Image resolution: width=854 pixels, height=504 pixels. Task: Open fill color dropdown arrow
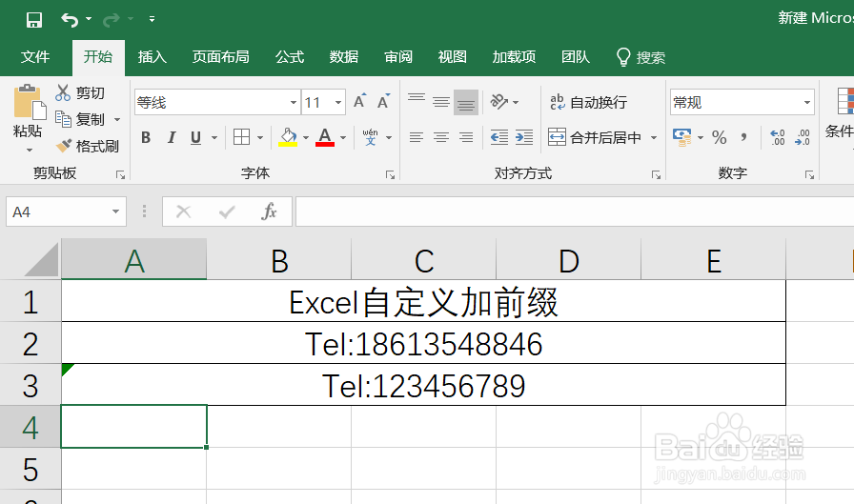306,138
